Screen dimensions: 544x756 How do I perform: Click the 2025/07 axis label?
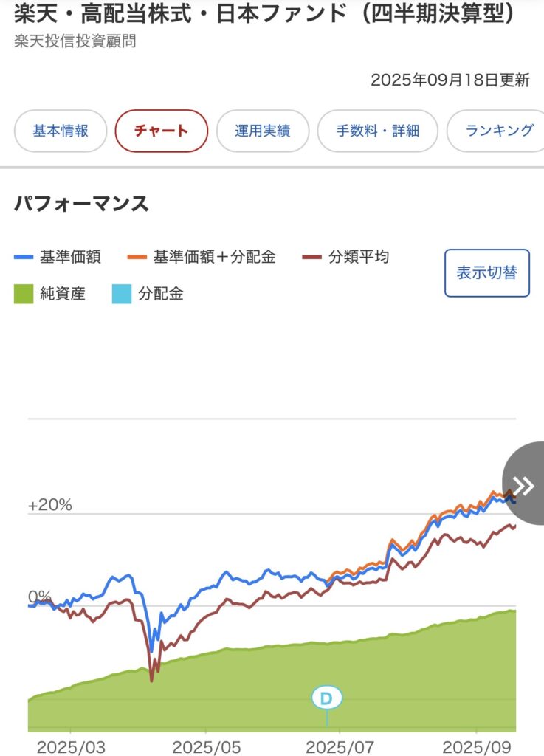340,747
